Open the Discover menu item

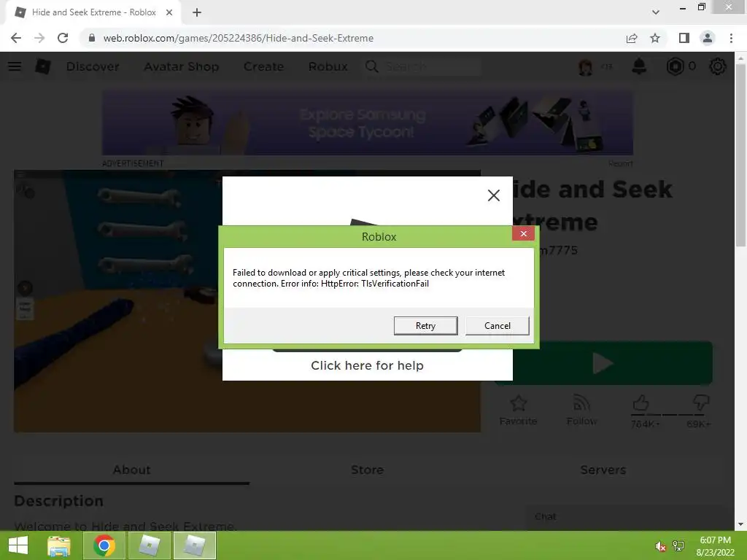(x=93, y=66)
